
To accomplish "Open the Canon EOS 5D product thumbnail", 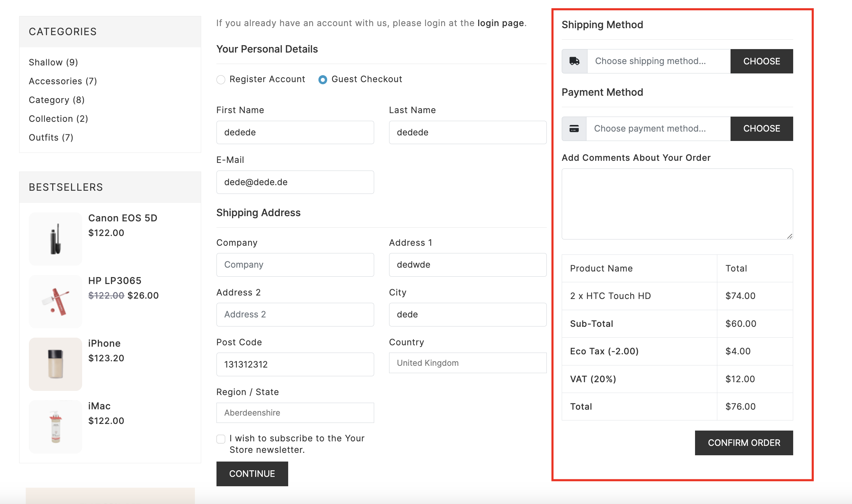I will point(55,239).
